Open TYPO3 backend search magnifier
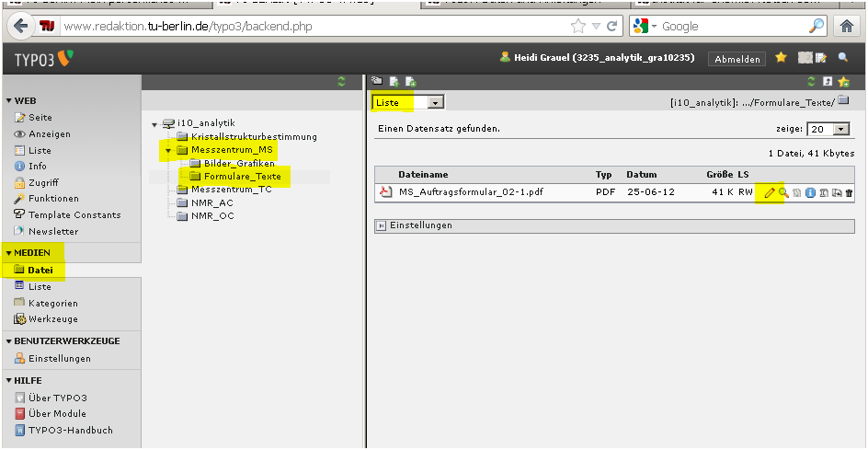868x450 pixels. click(x=842, y=57)
